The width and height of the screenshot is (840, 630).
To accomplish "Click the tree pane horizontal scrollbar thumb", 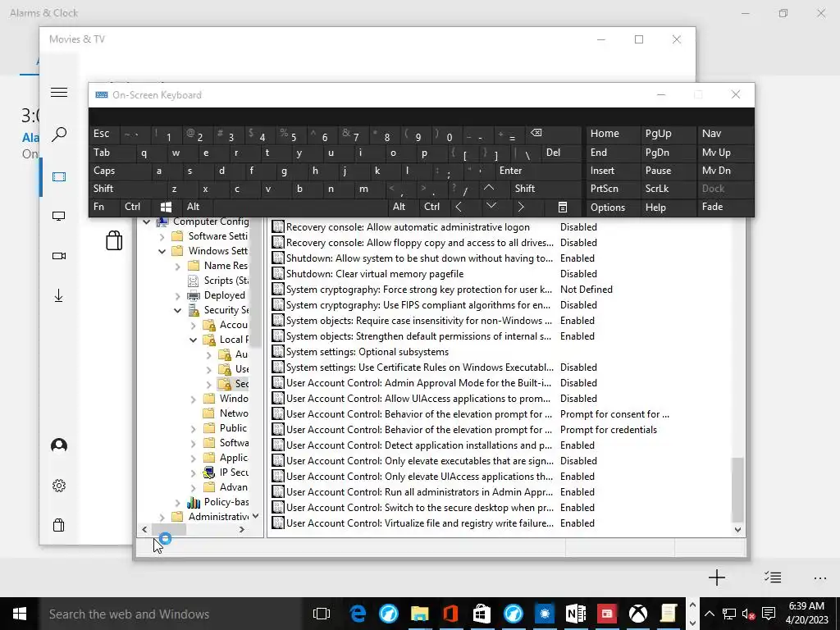I will pyautogui.click(x=169, y=529).
